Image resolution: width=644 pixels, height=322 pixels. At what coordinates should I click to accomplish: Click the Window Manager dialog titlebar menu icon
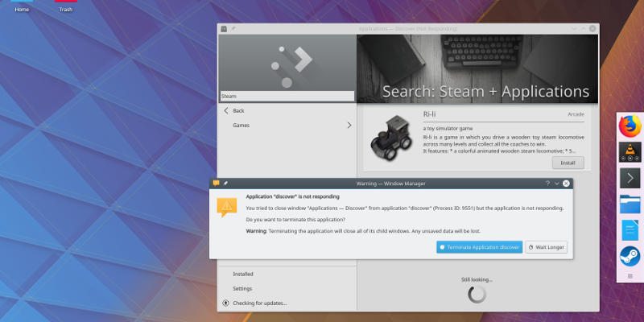(x=216, y=184)
